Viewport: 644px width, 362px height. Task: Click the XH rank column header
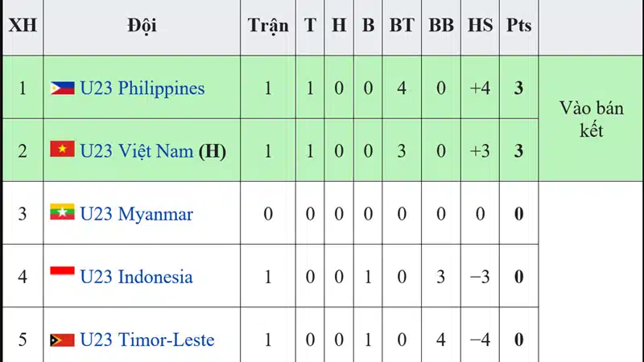[x=23, y=26]
